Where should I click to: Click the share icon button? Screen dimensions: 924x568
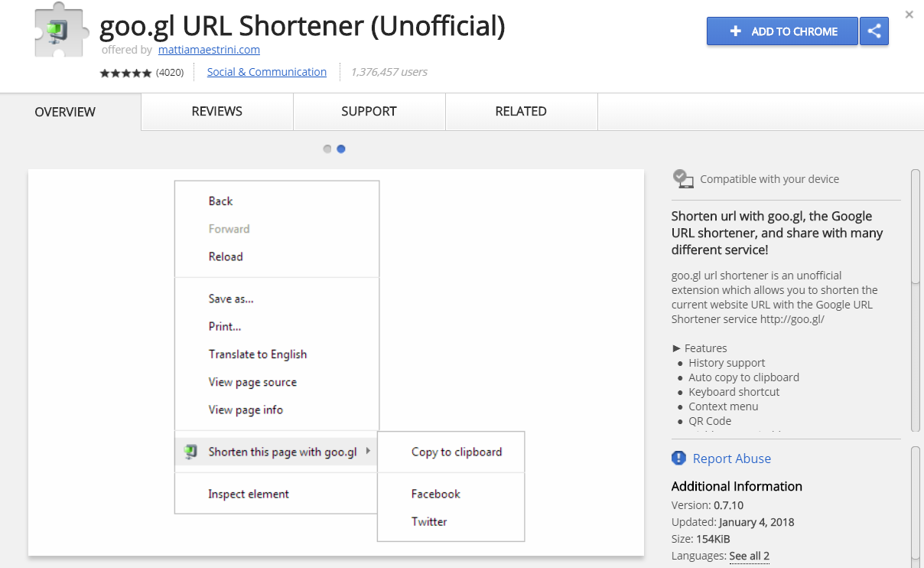coord(874,31)
